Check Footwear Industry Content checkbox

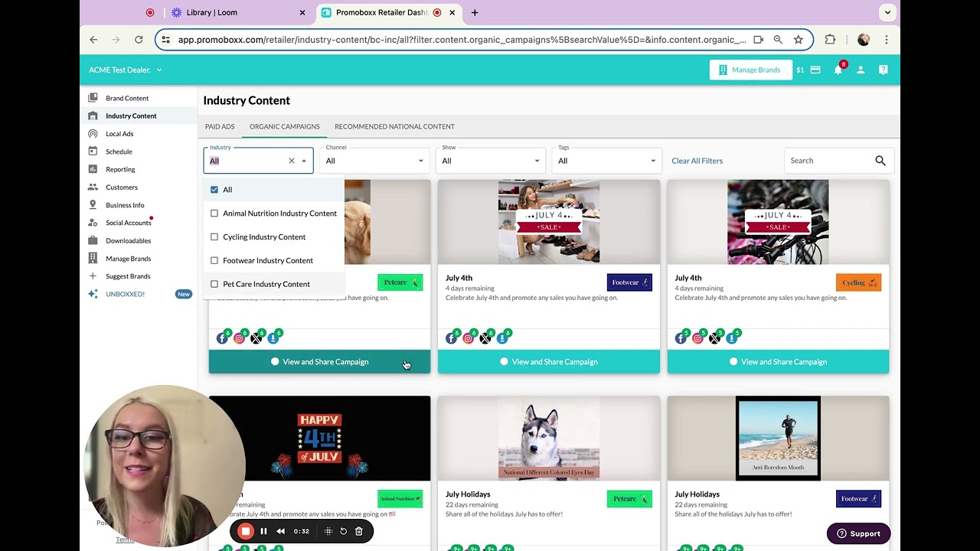(x=214, y=260)
